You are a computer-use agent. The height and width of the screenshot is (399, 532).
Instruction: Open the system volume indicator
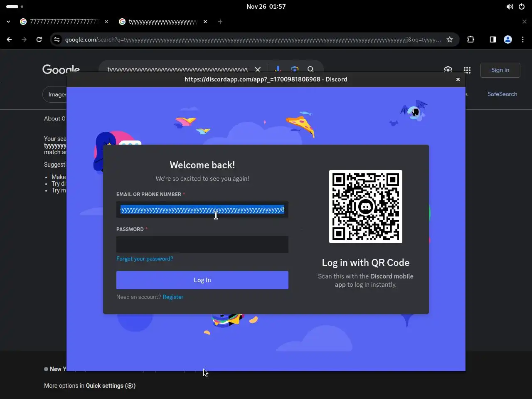click(x=510, y=7)
